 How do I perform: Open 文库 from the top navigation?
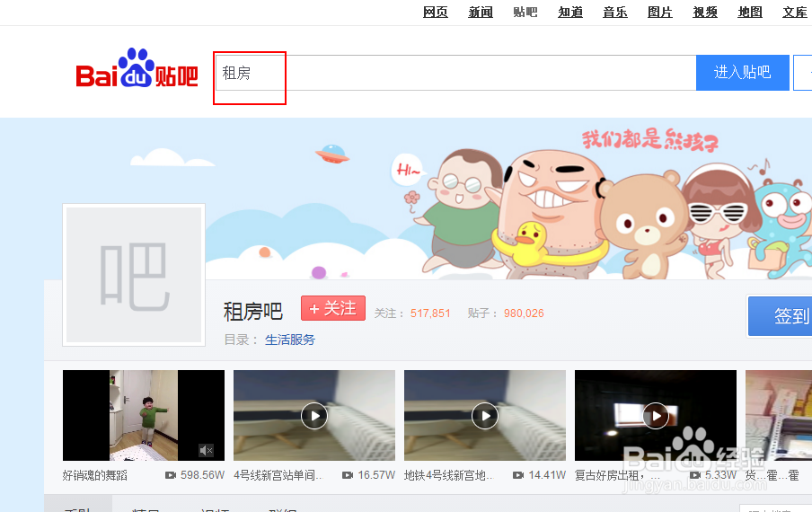click(795, 12)
